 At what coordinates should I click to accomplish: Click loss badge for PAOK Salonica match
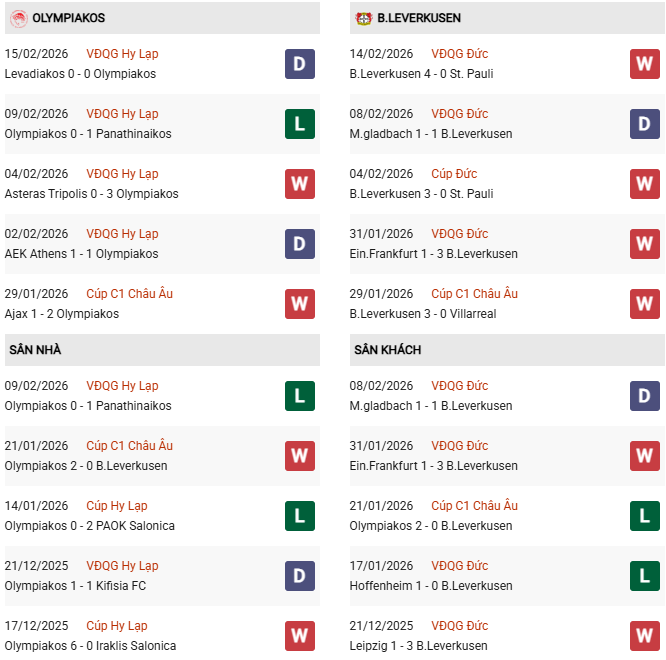click(x=300, y=516)
